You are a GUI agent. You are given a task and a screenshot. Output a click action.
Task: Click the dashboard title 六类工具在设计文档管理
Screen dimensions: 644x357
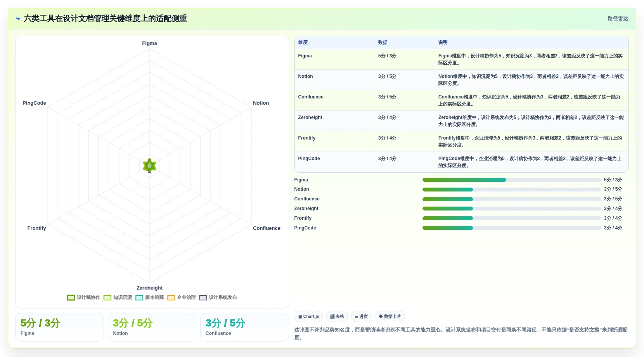click(x=106, y=19)
